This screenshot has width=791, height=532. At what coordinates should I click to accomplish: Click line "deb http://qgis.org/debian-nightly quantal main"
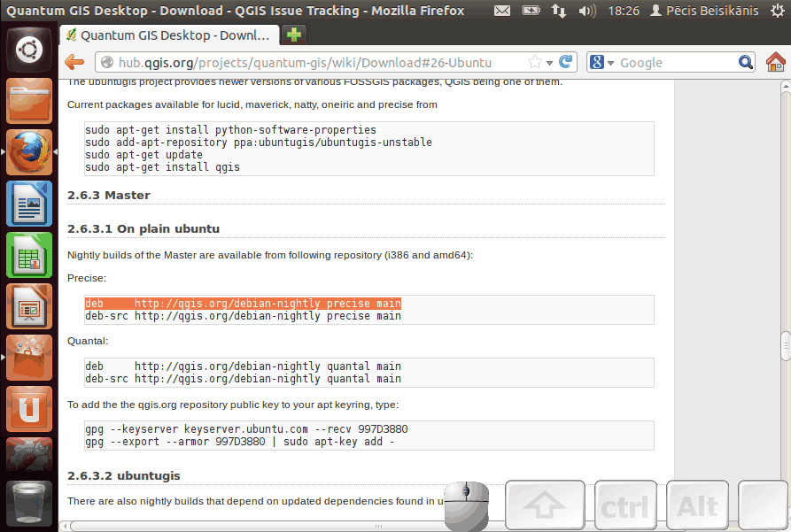pos(244,366)
